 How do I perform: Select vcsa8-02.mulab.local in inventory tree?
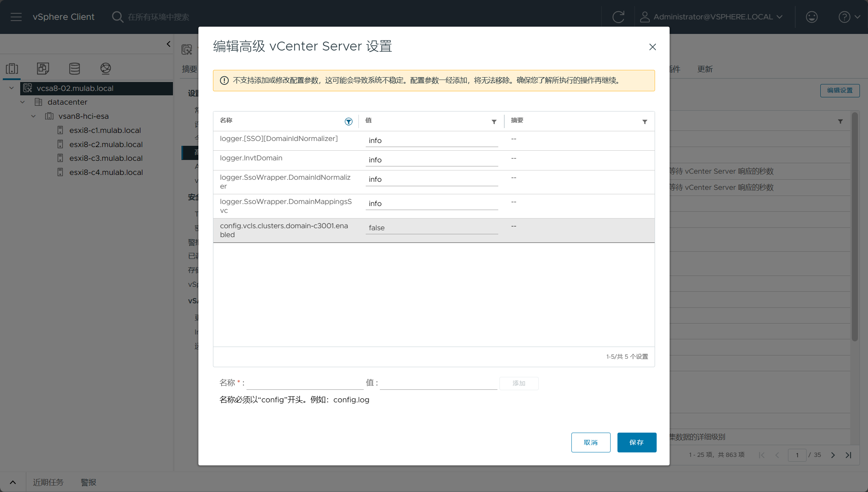click(x=75, y=88)
